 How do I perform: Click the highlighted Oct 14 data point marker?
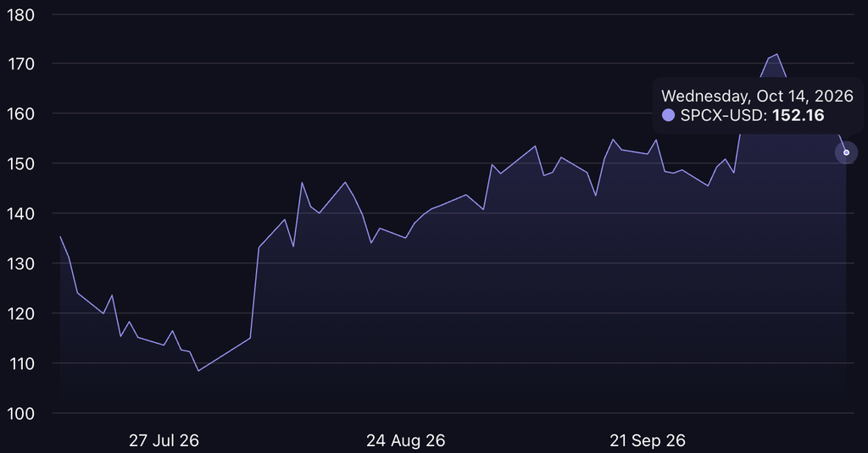point(846,152)
